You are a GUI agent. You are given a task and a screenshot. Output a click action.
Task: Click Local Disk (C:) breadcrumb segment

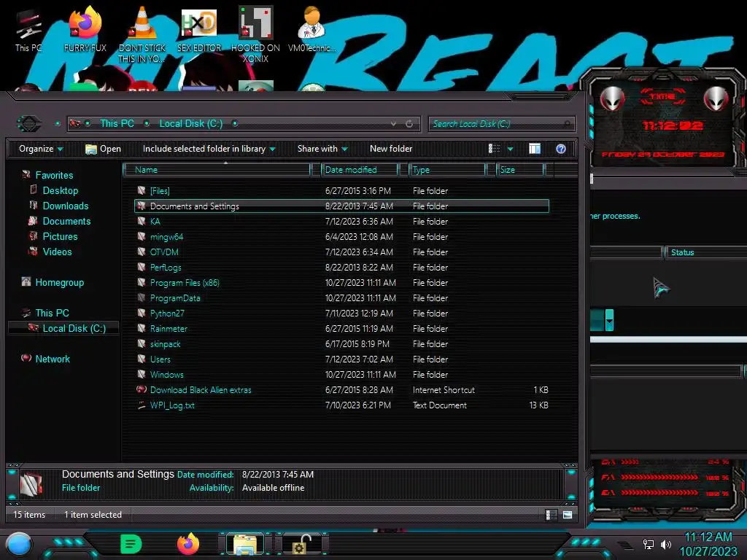click(x=190, y=124)
